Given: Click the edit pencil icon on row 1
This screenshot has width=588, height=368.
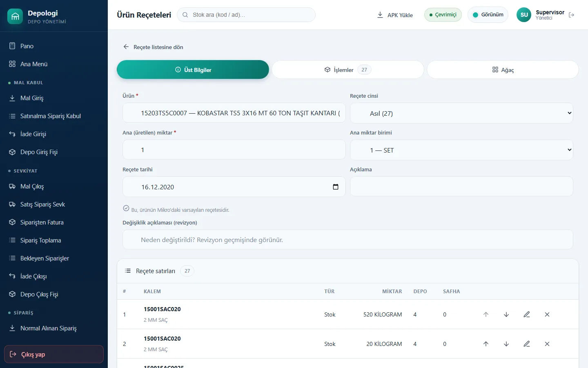Looking at the screenshot, I should pyautogui.click(x=527, y=314).
